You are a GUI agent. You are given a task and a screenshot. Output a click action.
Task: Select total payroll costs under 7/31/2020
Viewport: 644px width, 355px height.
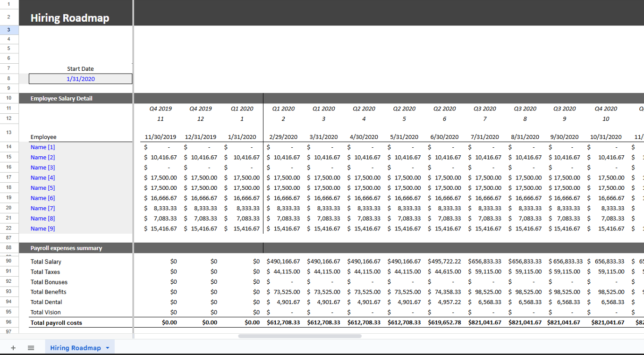[485, 323]
